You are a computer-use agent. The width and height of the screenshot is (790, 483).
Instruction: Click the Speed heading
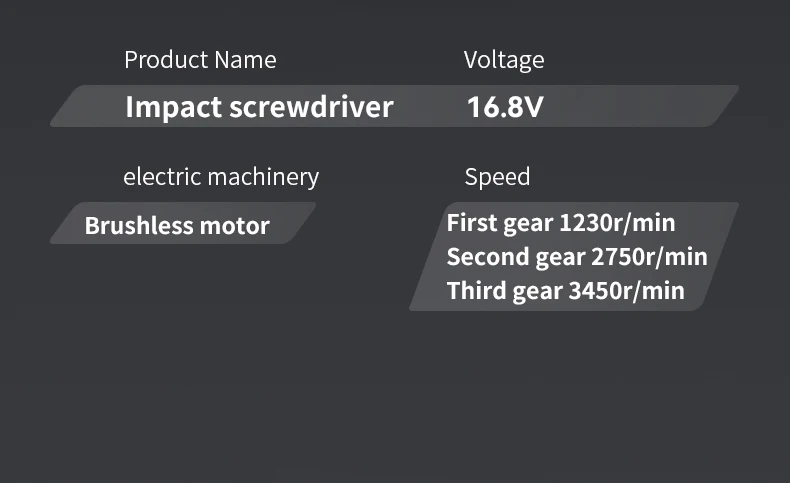(x=497, y=177)
